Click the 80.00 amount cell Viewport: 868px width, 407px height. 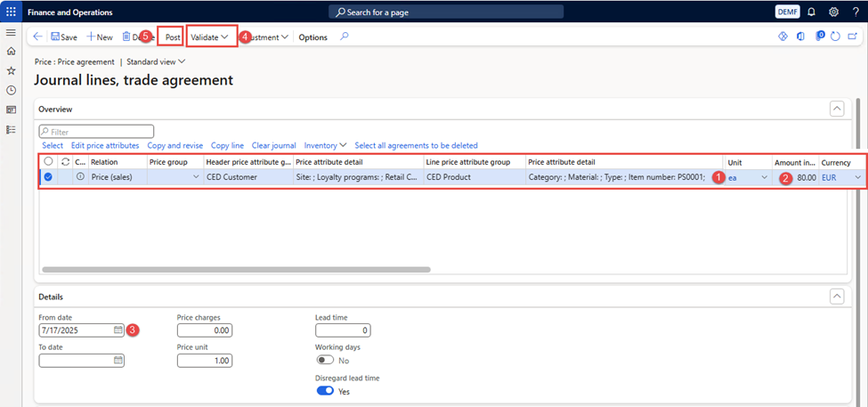(796, 177)
